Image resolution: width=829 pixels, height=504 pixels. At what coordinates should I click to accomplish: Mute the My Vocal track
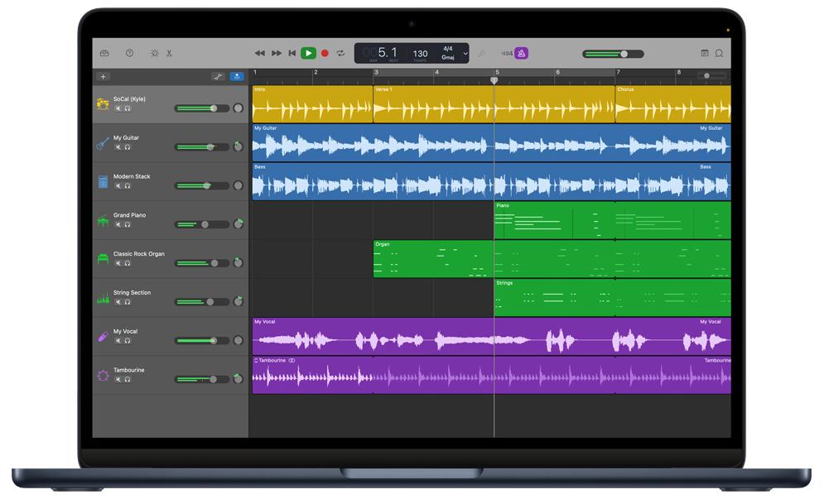(x=118, y=340)
